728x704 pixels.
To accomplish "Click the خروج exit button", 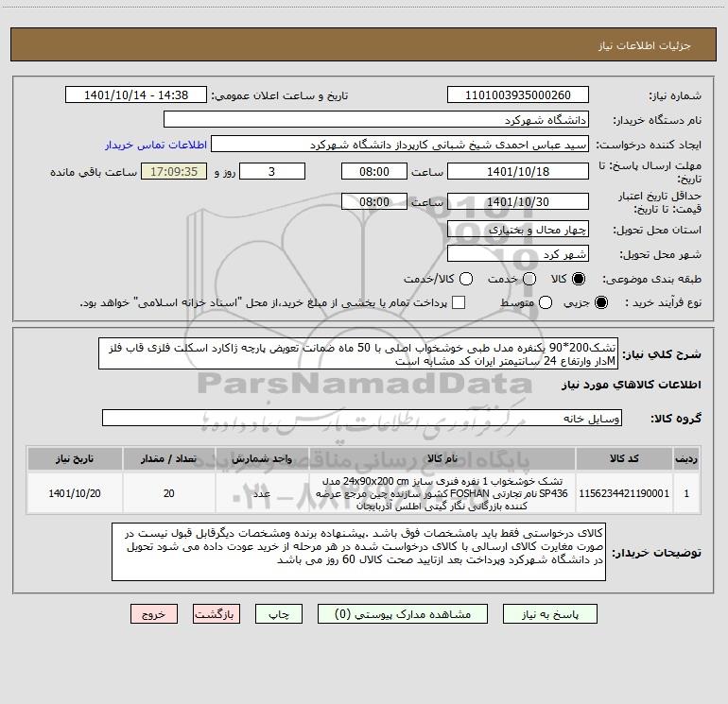I will 154,614.
